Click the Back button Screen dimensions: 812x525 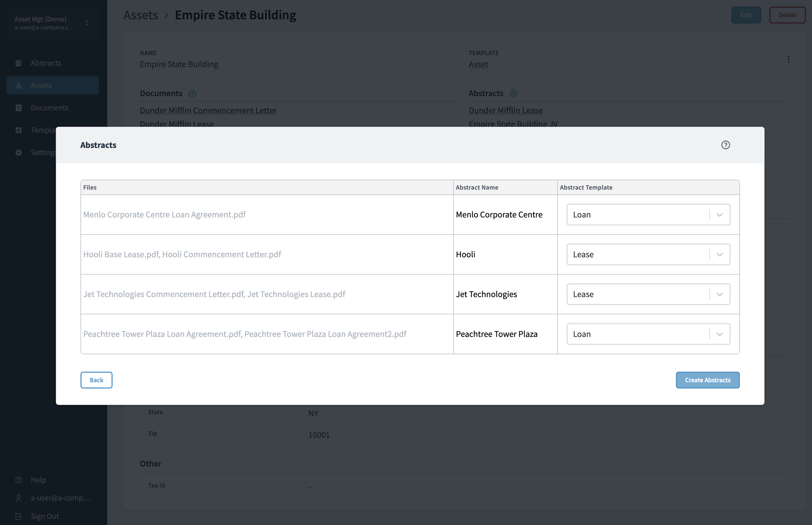point(96,380)
